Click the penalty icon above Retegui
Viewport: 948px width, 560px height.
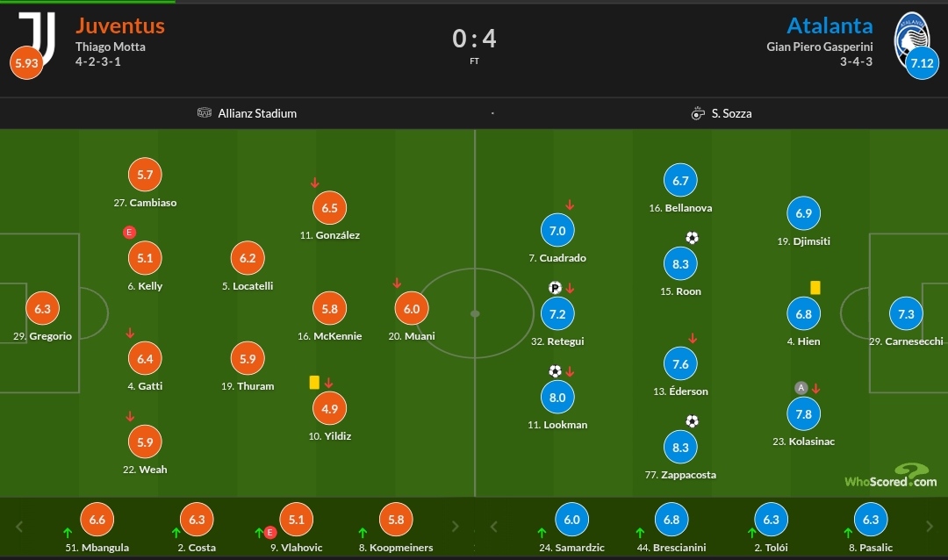(555, 288)
